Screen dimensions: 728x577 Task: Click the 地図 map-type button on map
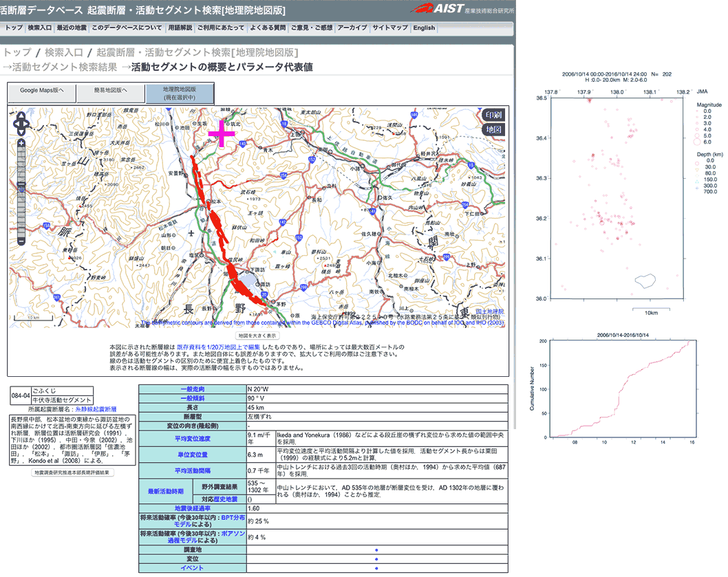pyautogui.click(x=493, y=129)
